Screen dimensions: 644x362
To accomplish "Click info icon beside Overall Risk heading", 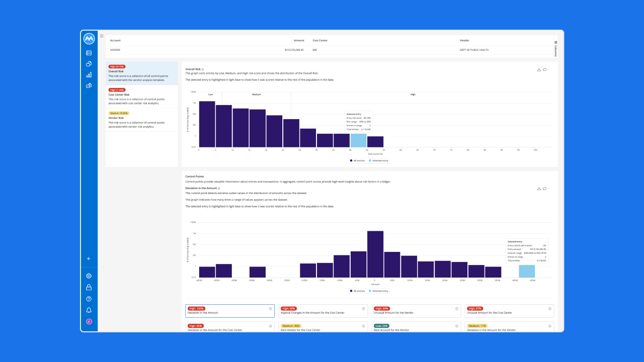I will pos(203,69).
